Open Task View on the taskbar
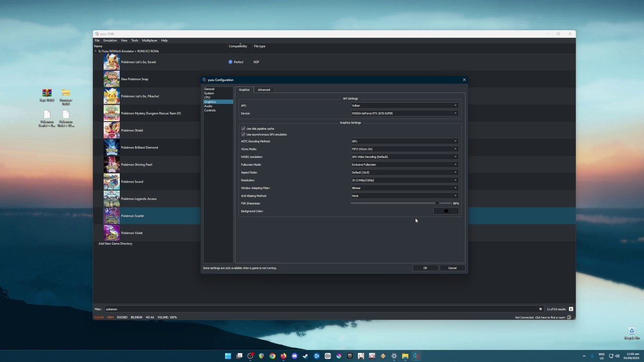This screenshot has height=362, width=644. pos(239,356)
